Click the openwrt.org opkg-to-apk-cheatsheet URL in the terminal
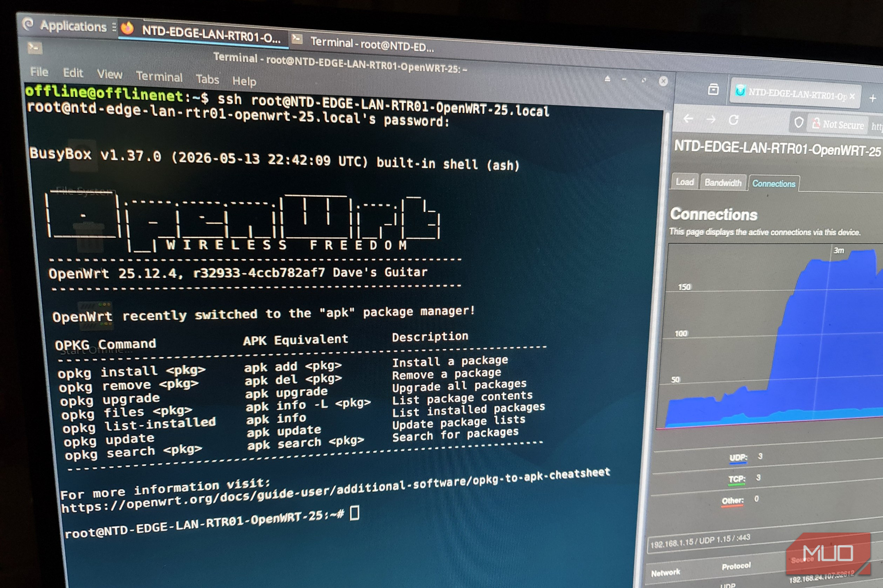Viewport: 883px width, 588px height. (x=335, y=490)
